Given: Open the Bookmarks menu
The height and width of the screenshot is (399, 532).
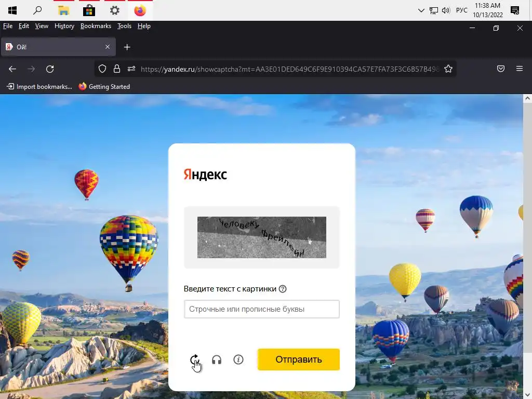Looking at the screenshot, I should click(96, 26).
